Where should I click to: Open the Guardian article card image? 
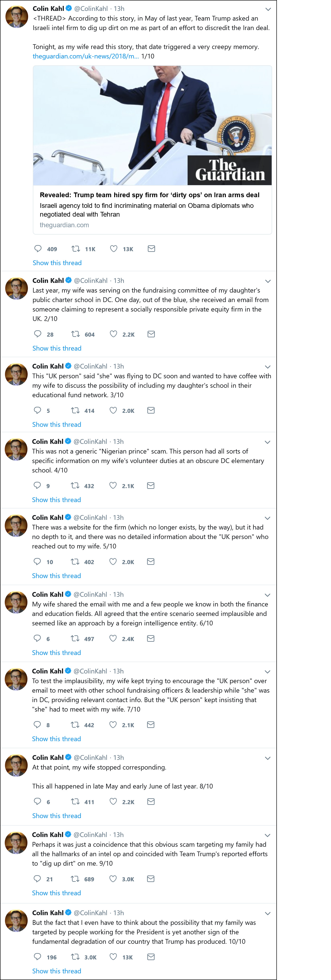(x=152, y=125)
